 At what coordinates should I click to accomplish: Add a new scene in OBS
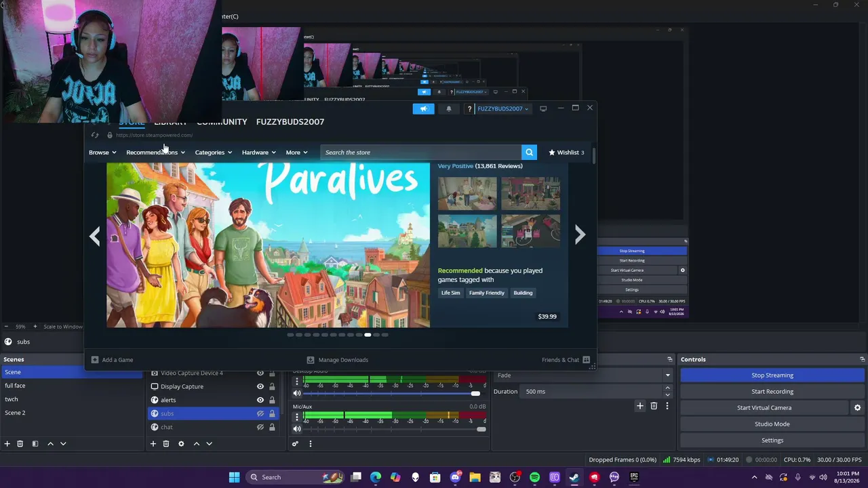(7, 444)
